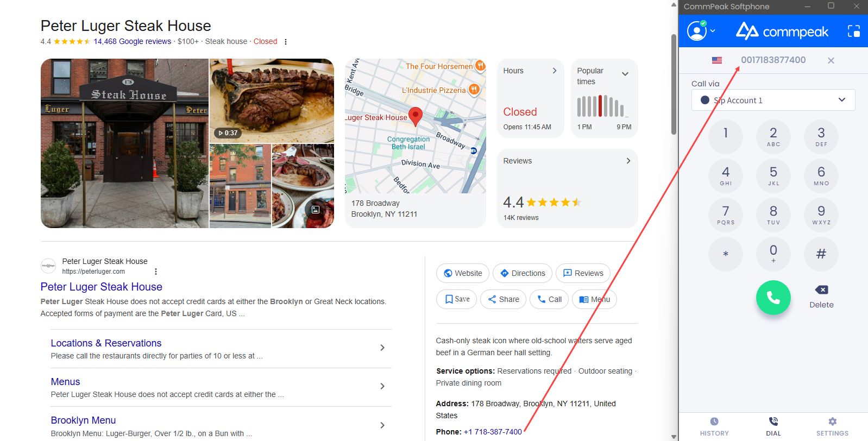Image resolution: width=868 pixels, height=441 pixels.
Task: Tap the hash key on the keypad
Action: [x=821, y=254]
